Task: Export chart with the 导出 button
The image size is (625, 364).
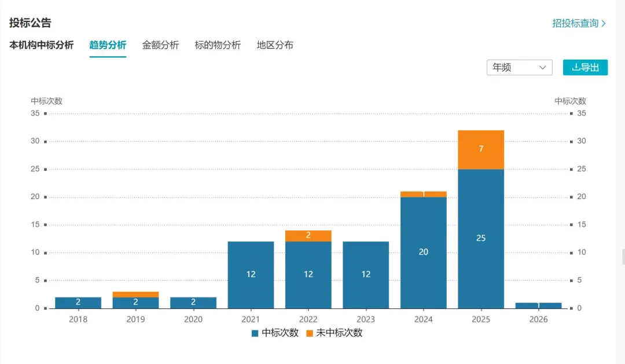Action: 585,67
